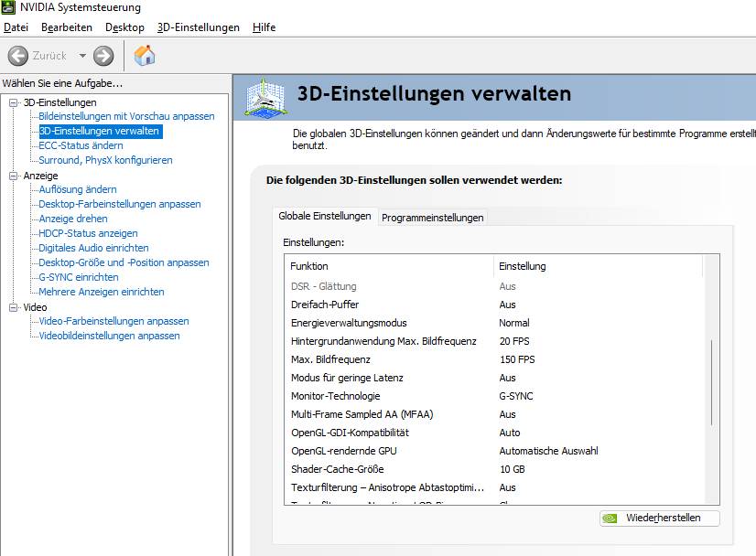Open Digitales Audio einrichten

tap(93, 248)
